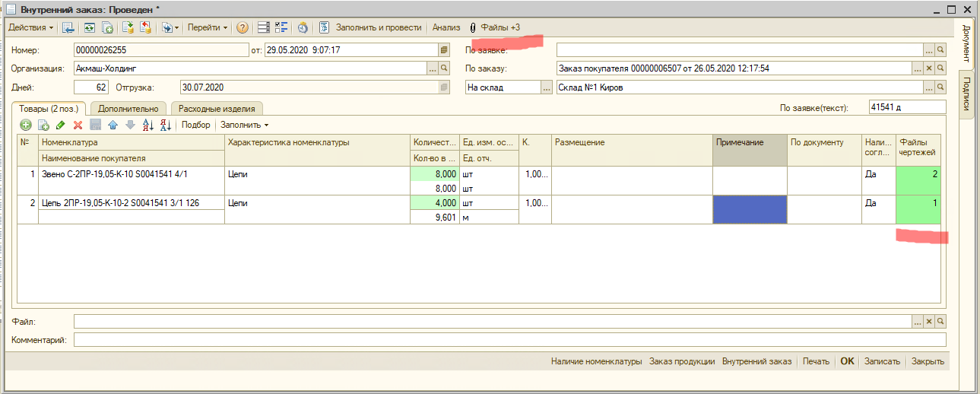The width and height of the screenshot is (980, 394).
Task: Open Файл with magnifier icon
Action: (940, 322)
